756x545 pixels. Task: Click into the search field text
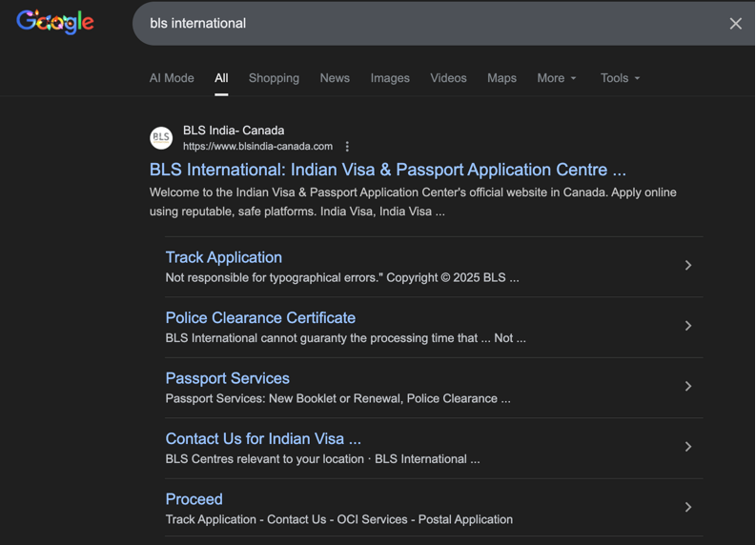click(381, 23)
